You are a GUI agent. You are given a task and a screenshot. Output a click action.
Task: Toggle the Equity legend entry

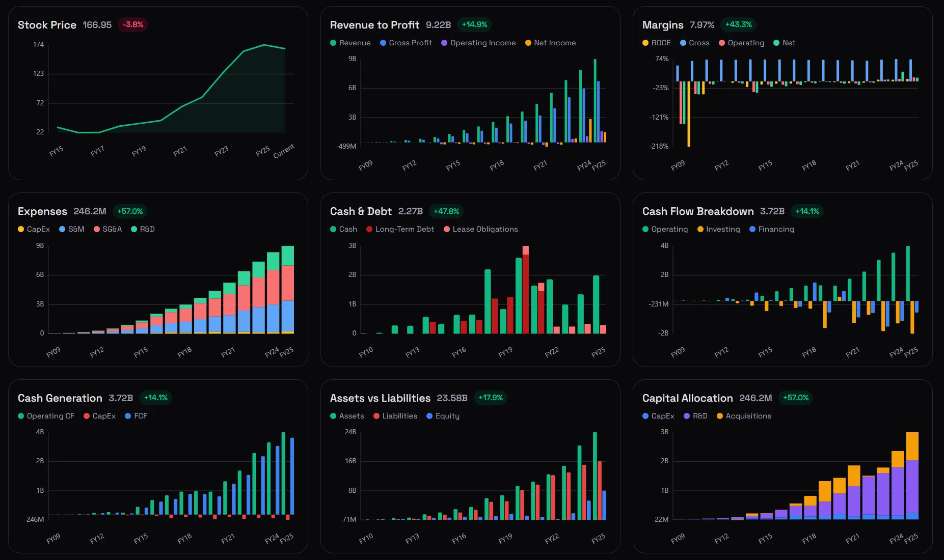(443, 416)
